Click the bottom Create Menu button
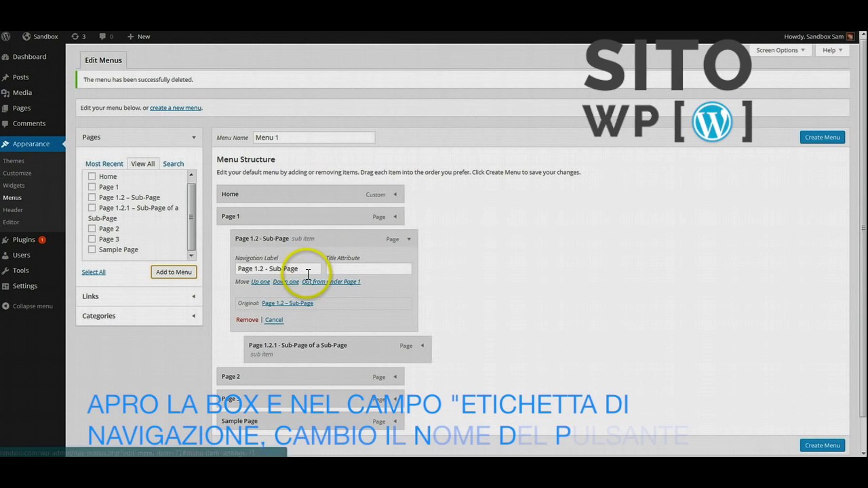 coord(823,445)
